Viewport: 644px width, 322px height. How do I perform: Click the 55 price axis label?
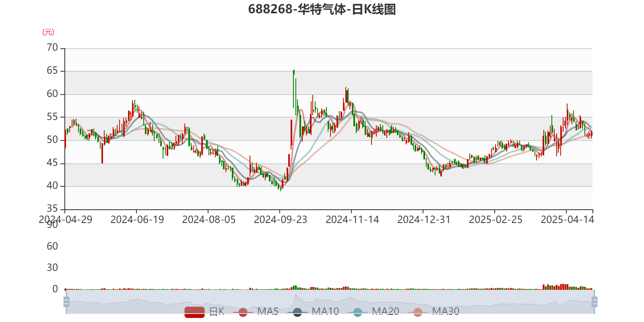(x=52, y=117)
